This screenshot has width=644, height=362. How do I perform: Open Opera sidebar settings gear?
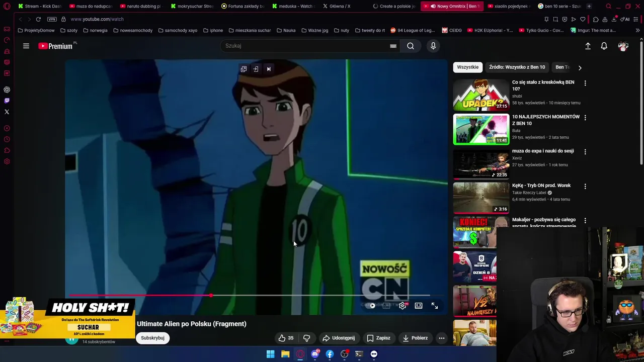[7, 161]
